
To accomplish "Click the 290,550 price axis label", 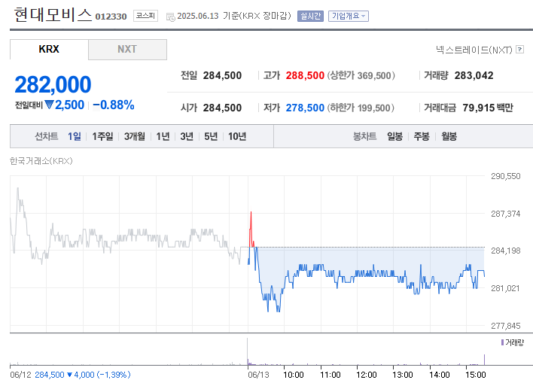I will [505, 176].
